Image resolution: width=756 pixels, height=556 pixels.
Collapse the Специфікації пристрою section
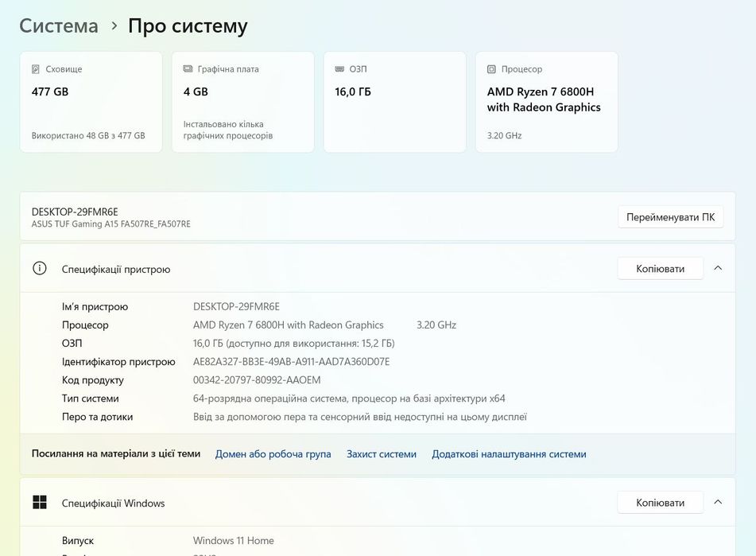tap(718, 269)
